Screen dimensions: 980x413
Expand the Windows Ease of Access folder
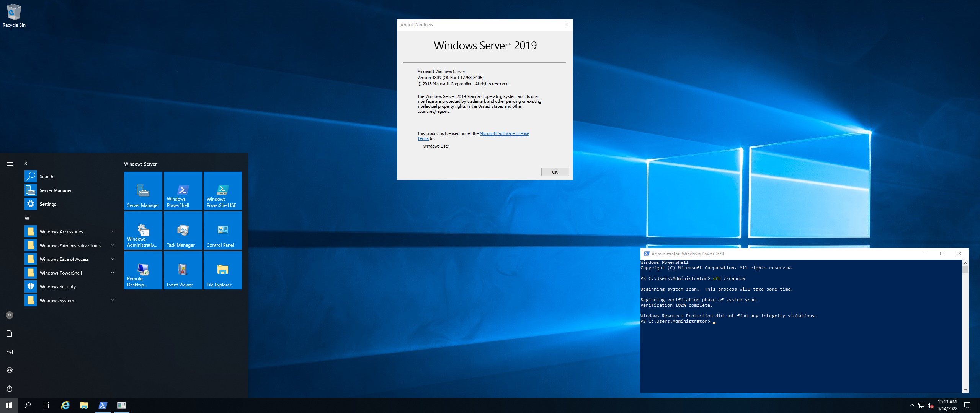[70, 259]
